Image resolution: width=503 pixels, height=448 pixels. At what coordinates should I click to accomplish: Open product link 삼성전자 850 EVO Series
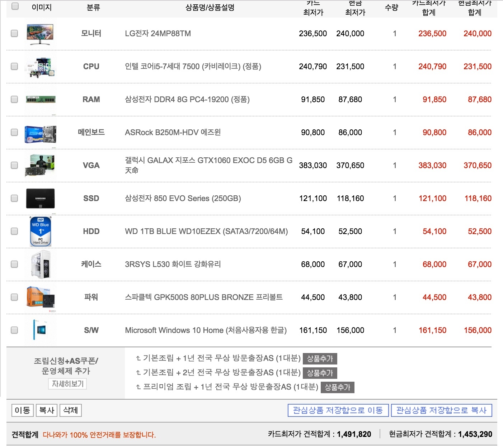183,198
